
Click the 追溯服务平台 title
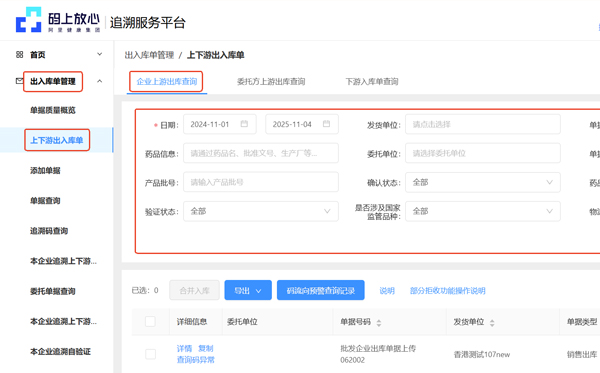click(x=148, y=23)
